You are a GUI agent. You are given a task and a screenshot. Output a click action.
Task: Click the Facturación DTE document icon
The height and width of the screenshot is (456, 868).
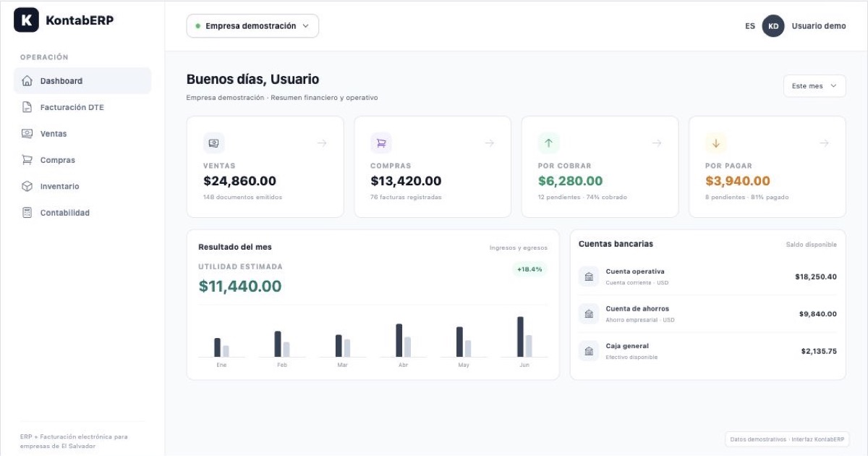tap(27, 107)
